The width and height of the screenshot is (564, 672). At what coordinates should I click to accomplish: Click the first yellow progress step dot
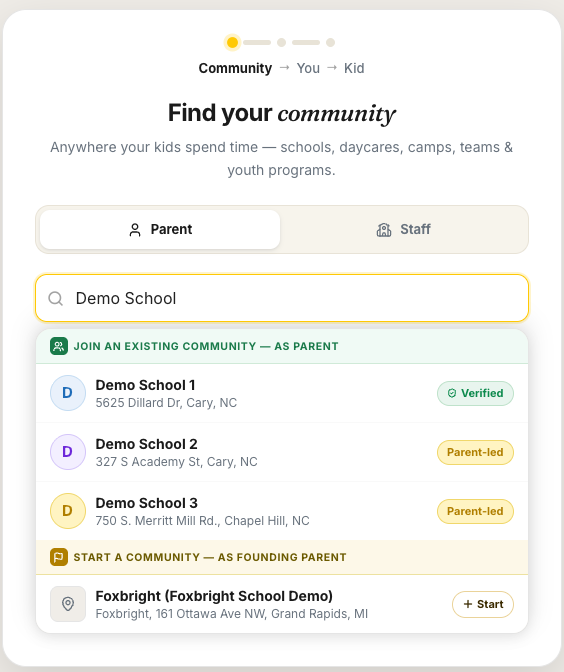tap(232, 42)
